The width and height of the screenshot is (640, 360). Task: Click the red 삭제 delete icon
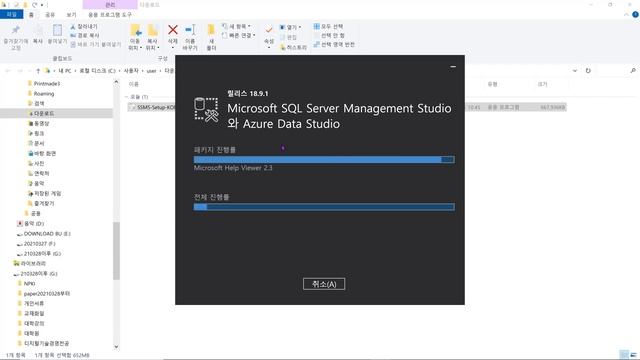point(173,30)
